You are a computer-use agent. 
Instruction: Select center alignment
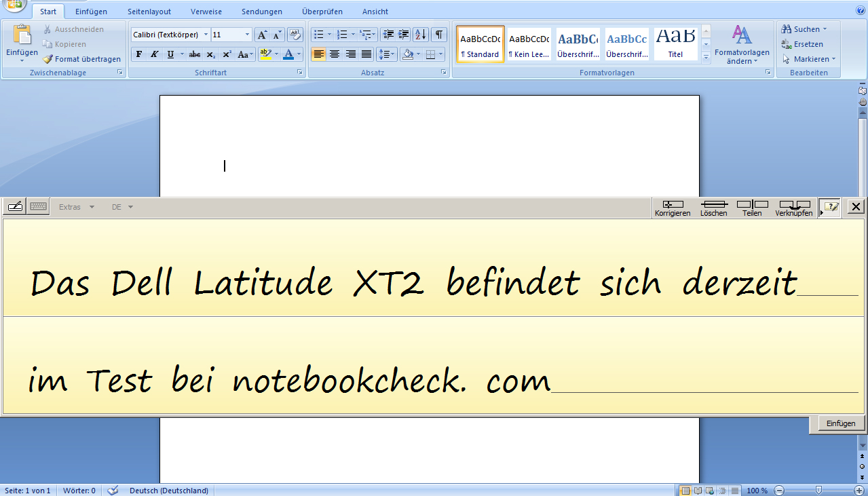pos(335,54)
